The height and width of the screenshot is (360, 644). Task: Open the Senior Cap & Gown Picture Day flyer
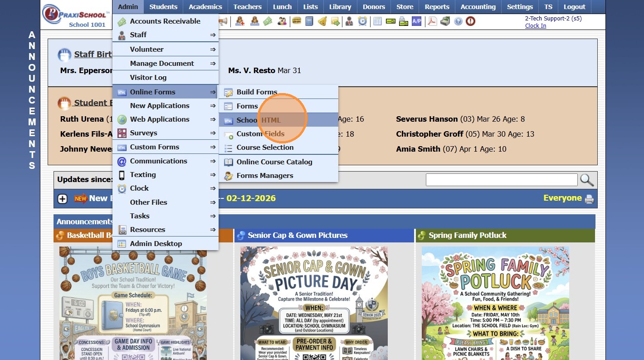(x=314, y=303)
